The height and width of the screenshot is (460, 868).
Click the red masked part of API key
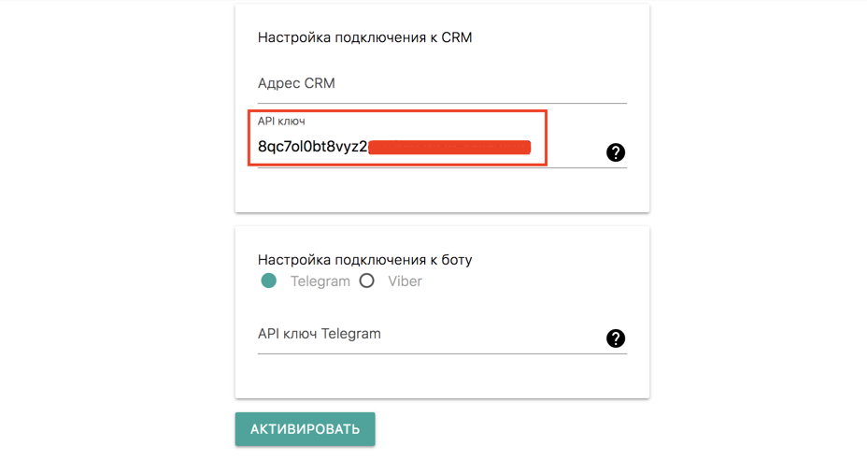(x=449, y=148)
